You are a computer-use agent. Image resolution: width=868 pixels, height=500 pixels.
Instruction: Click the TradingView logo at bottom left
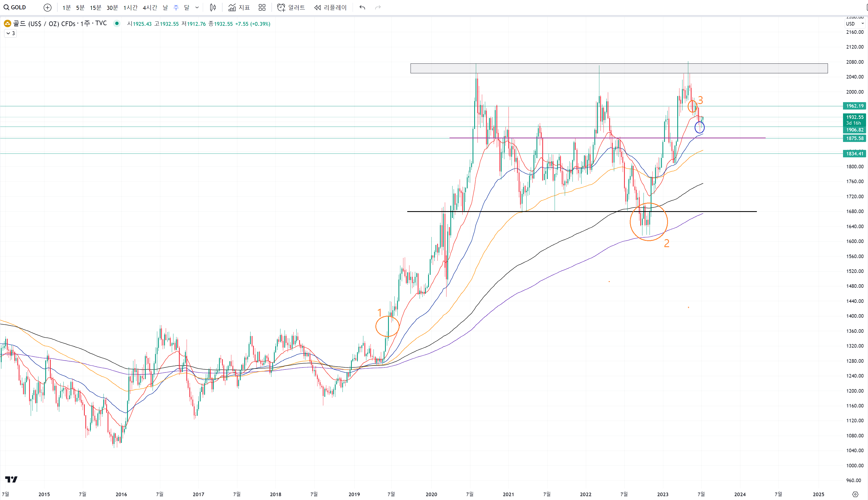(x=11, y=479)
